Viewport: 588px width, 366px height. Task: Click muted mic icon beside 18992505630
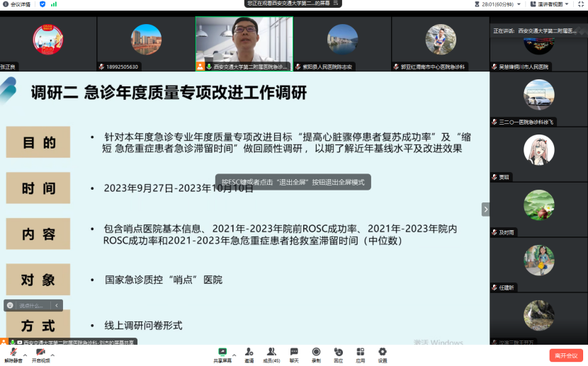tap(101, 67)
